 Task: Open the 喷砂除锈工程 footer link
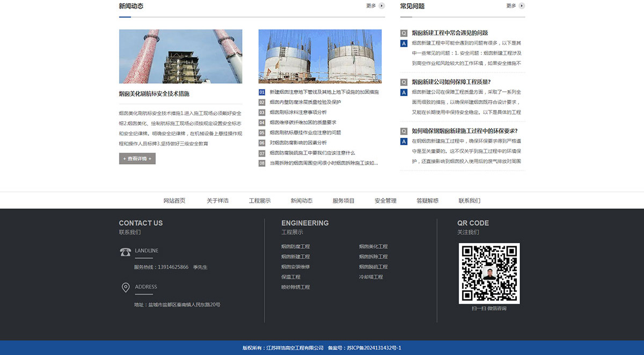coord(295,287)
